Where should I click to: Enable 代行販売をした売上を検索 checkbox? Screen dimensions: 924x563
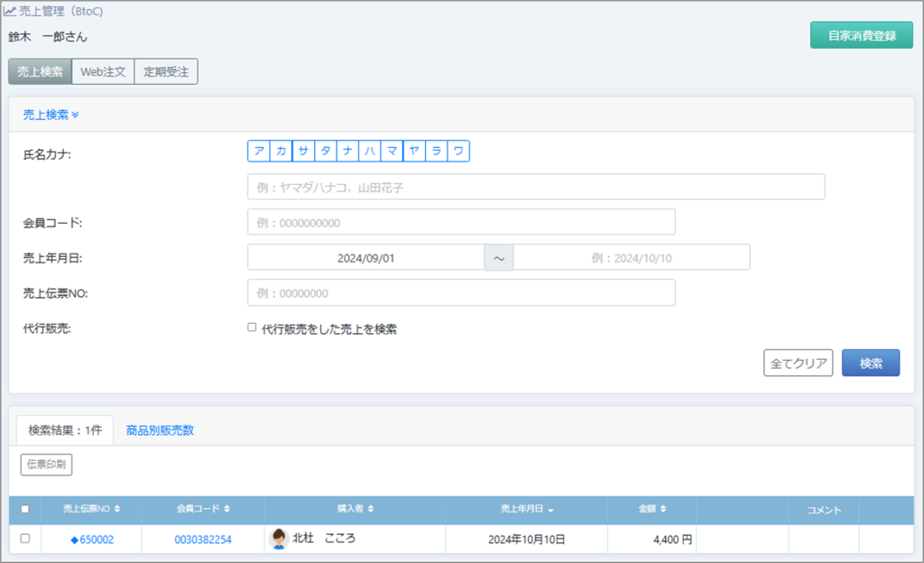[x=253, y=328]
